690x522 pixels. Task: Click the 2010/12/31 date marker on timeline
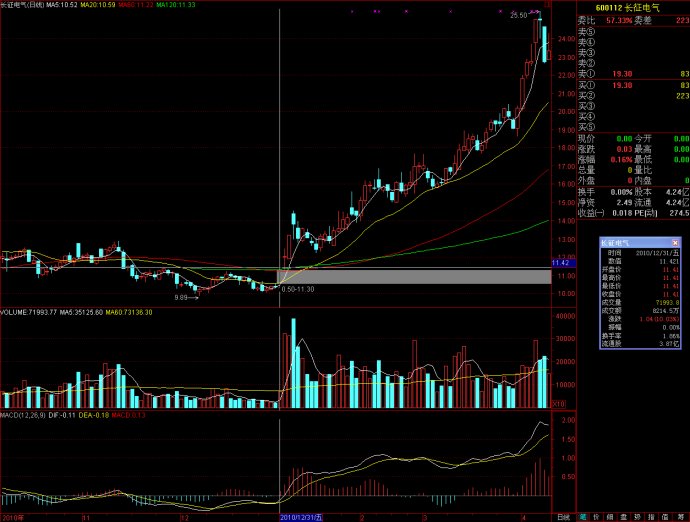pos(300,517)
